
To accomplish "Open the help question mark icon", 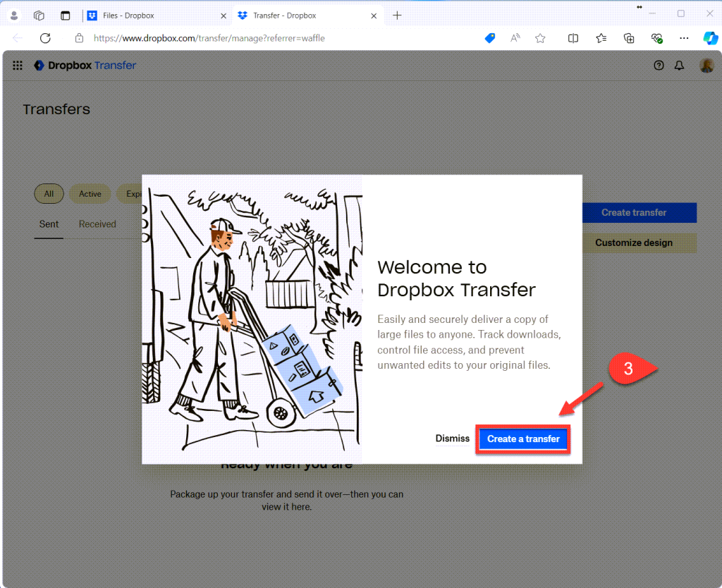I will click(659, 66).
